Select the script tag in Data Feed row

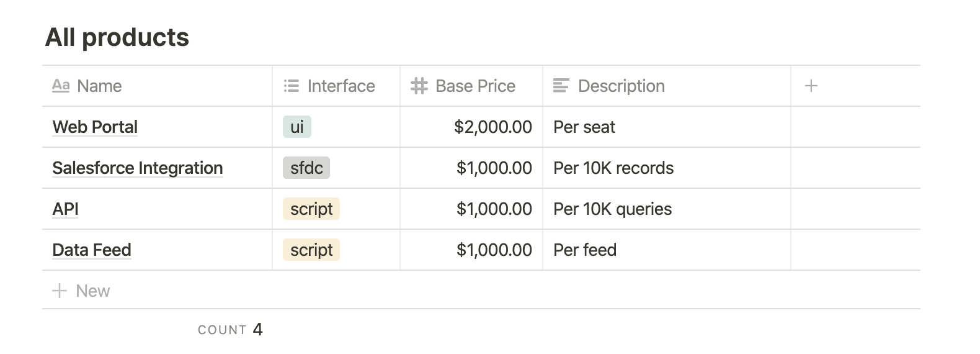(311, 250)
